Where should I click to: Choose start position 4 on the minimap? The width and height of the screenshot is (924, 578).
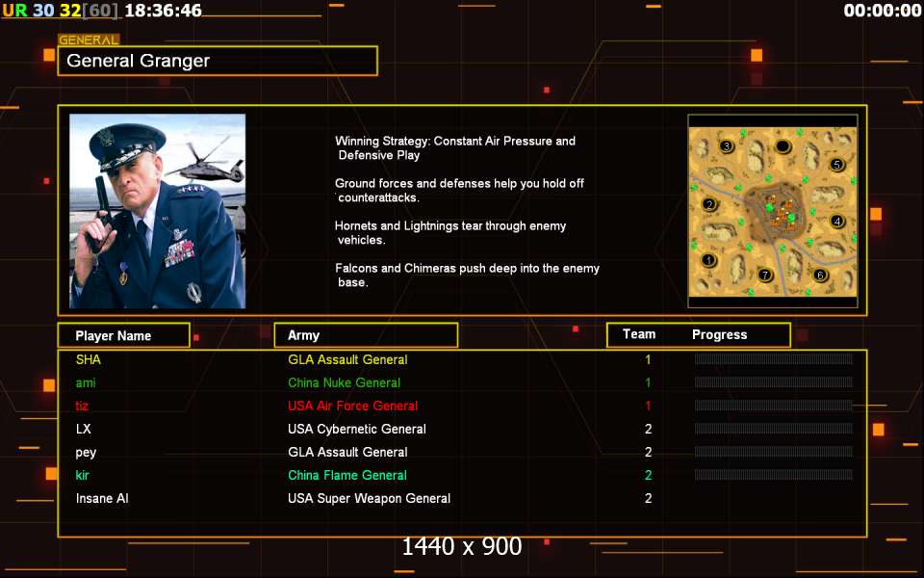pyautogui.click(x=837, y=222)
